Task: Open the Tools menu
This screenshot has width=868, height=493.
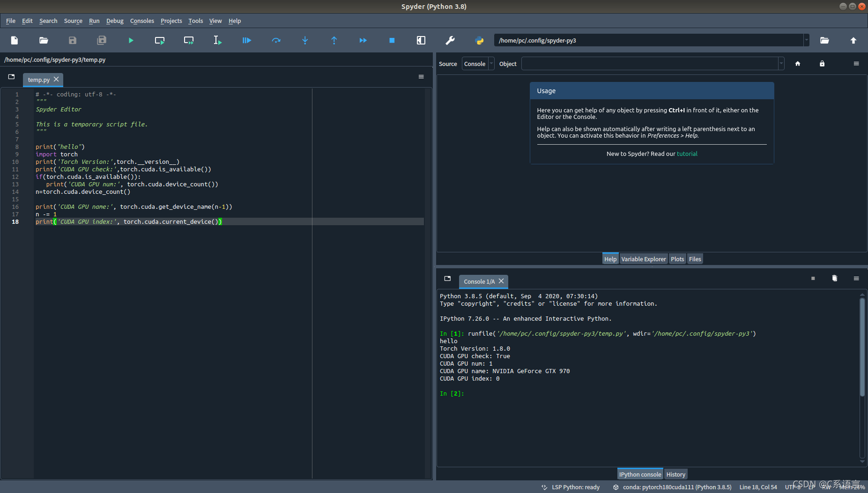Action: click(195, 21)
